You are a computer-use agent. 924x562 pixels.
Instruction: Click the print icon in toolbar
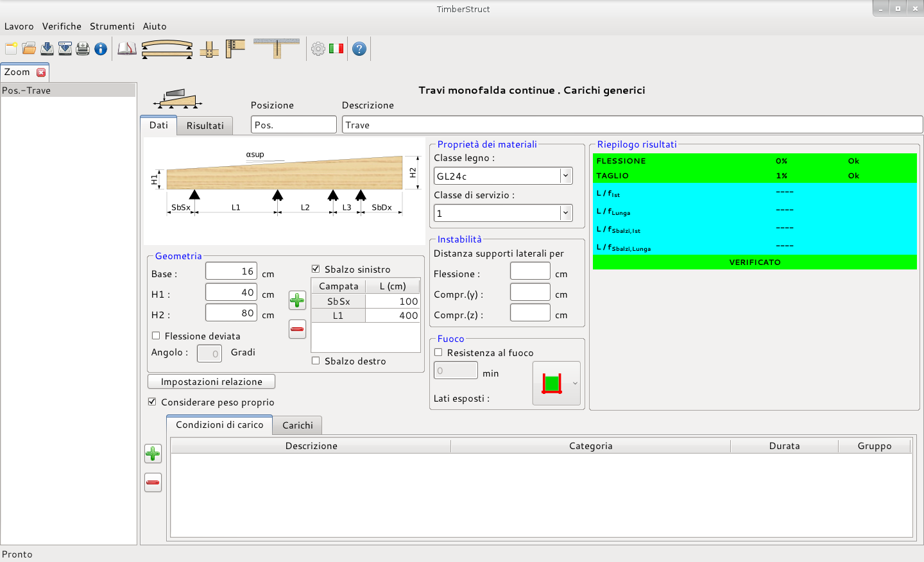pos(83,49)
